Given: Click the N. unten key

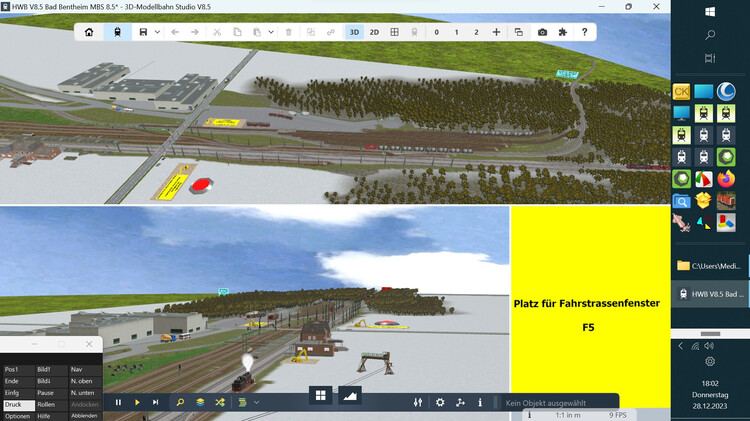Looking at the screenshot, I should (x=85, y=393).
